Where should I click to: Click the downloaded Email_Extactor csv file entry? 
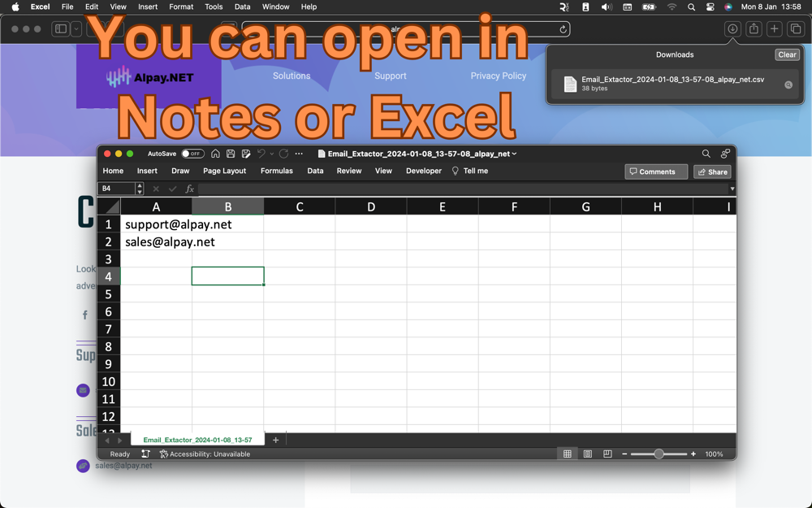coord(675,84)
